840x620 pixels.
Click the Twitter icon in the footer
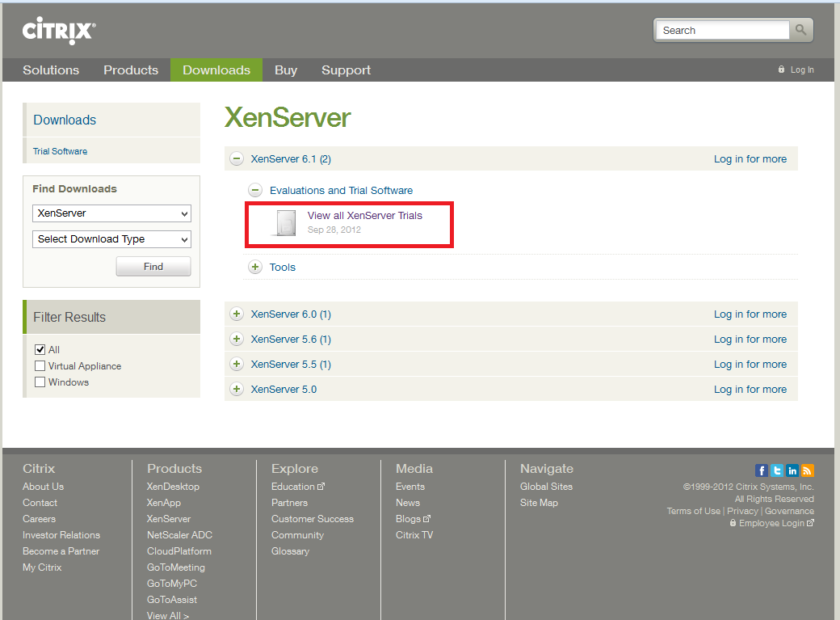pyautogui.click(x=776, y=470)
